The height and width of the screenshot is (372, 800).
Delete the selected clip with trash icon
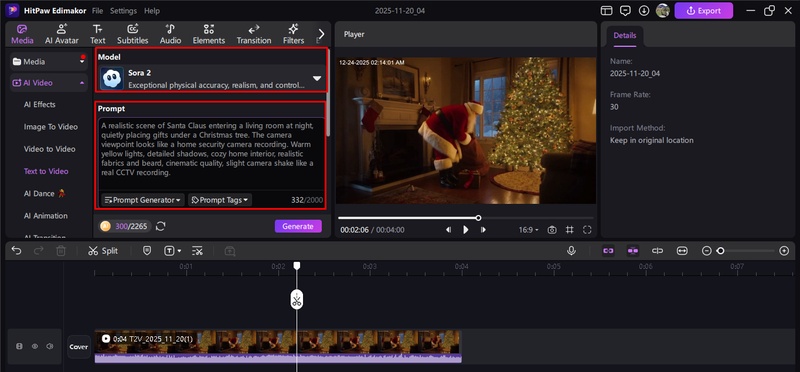61,251
